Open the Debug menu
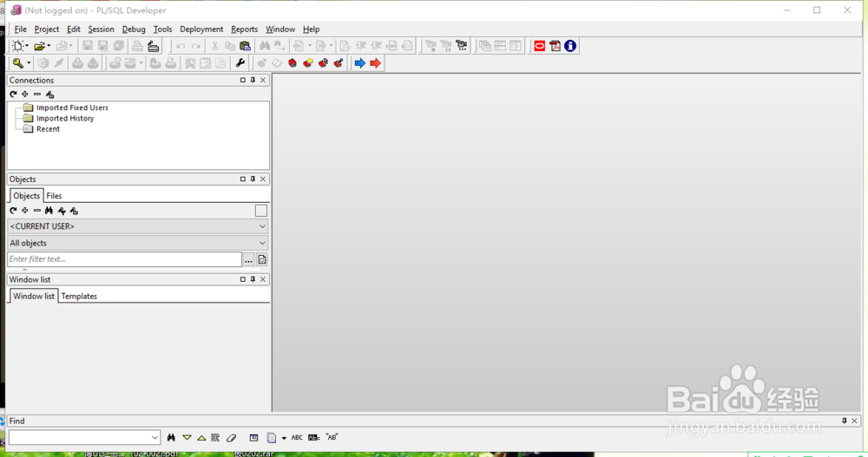Screen dimensions: 868x457 coord(134,29)
